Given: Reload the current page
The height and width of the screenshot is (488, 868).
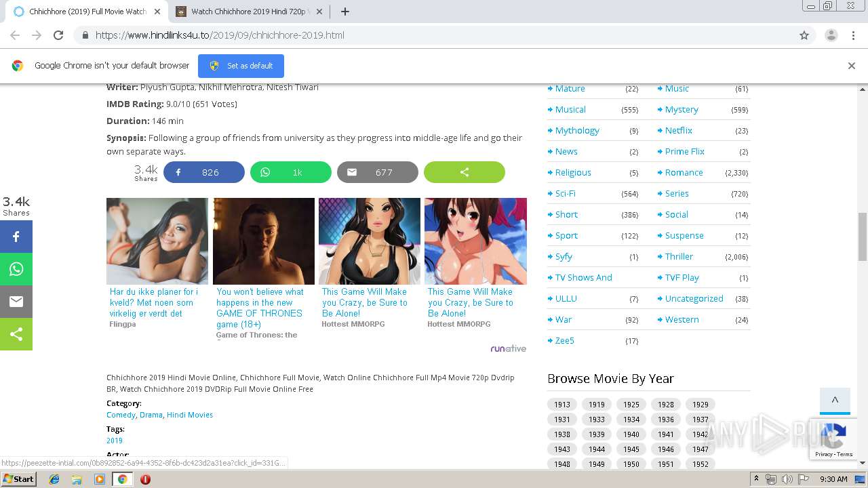Looking at the screenshot, I should click(x=58, y=35).
